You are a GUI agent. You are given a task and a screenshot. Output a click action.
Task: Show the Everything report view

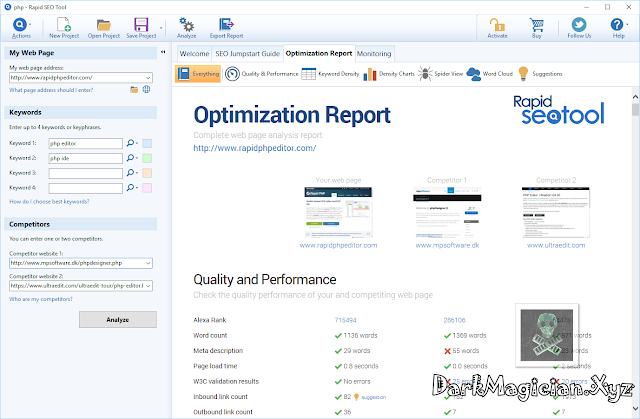(198, 74)
